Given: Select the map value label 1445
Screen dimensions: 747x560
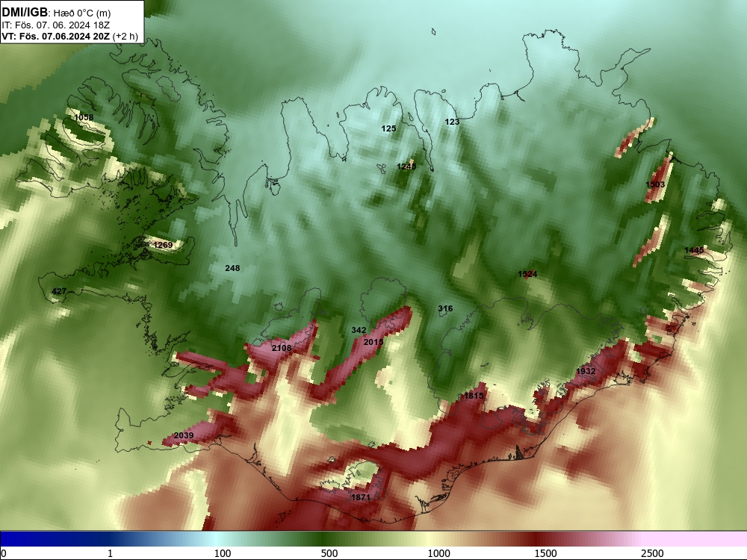Looking at the screenshot, I should (694, 250).
